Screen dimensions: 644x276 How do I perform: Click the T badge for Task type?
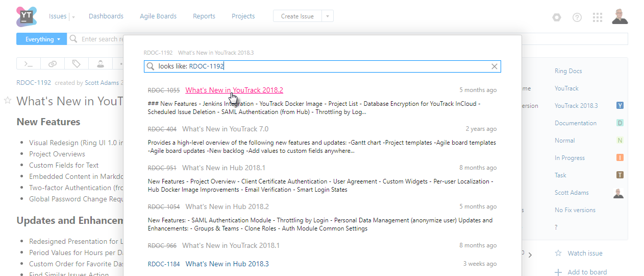pos(620,175)
